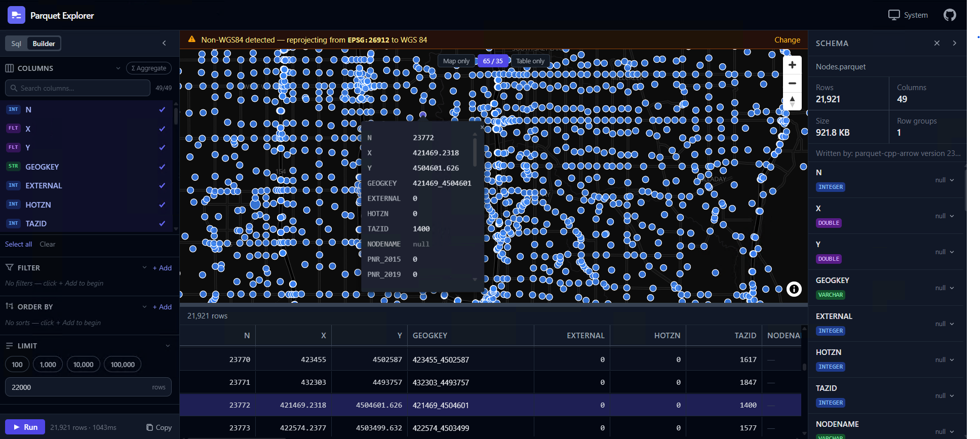Select the Map only view

[x=456, y=61]
